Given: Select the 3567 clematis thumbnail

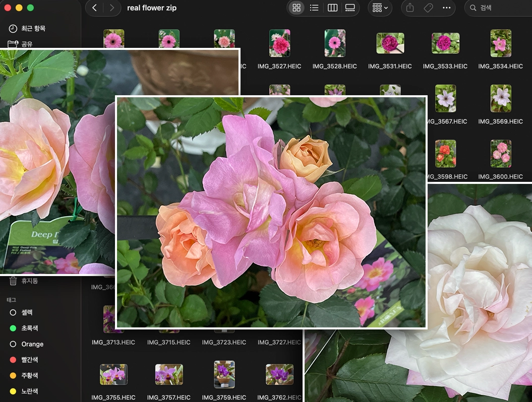Looking at the screenshot, I should click(x=445, y=98).
